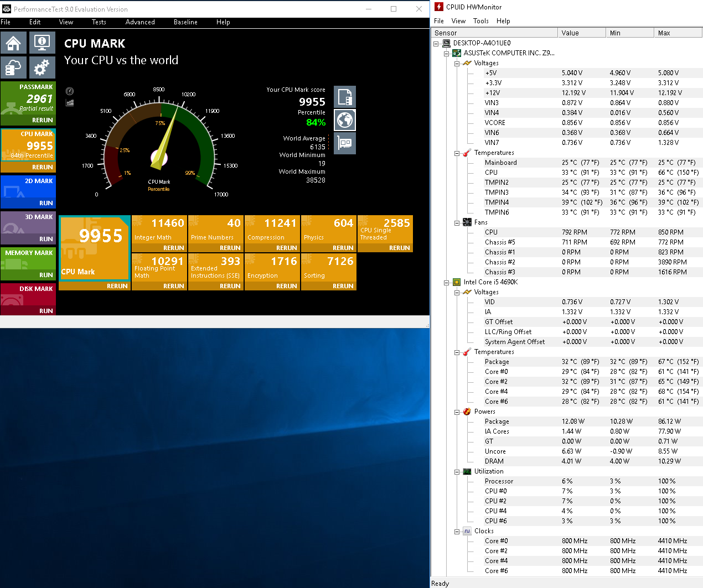Screen dimensions: 703x588
Task: Run the Disk Mark test
Action: point(46,311)
